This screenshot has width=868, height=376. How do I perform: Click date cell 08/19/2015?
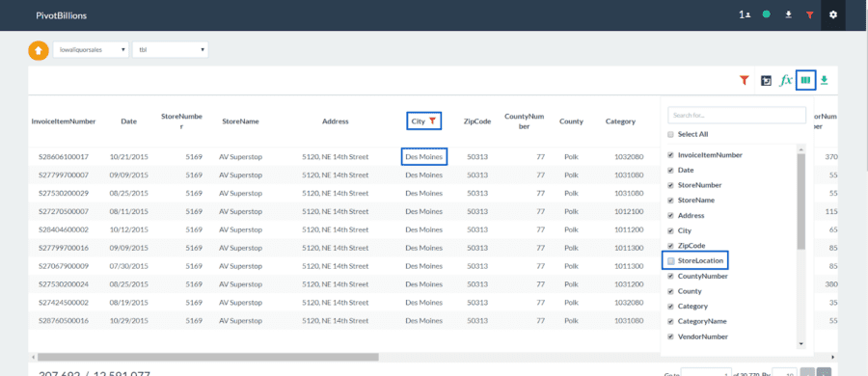click(x=128, y=303)
